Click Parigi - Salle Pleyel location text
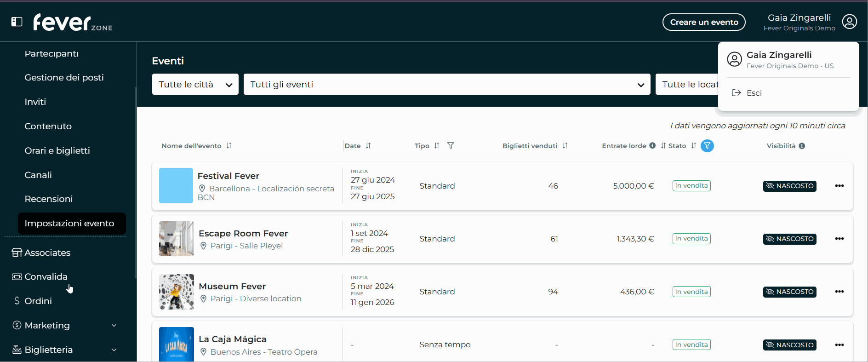This screenshot has height=362, width=868. pyautogui.click(x=246, y=246)
